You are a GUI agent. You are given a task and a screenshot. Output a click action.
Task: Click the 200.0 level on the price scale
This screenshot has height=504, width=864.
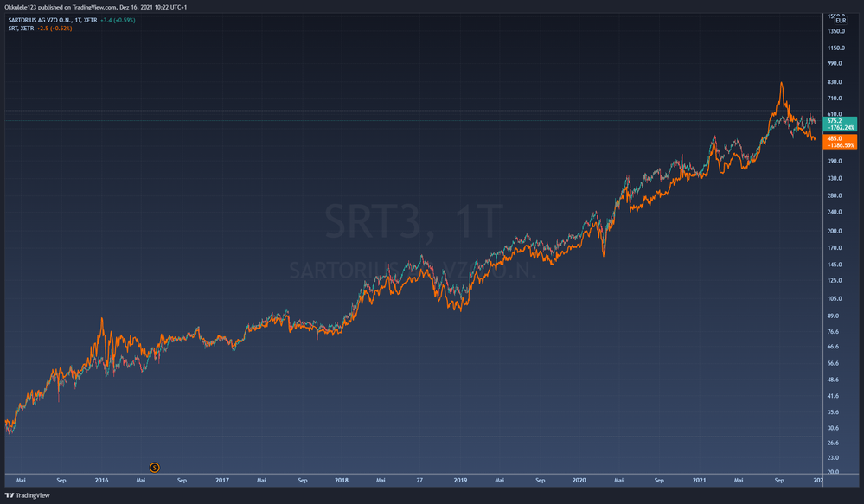[835, 232]
